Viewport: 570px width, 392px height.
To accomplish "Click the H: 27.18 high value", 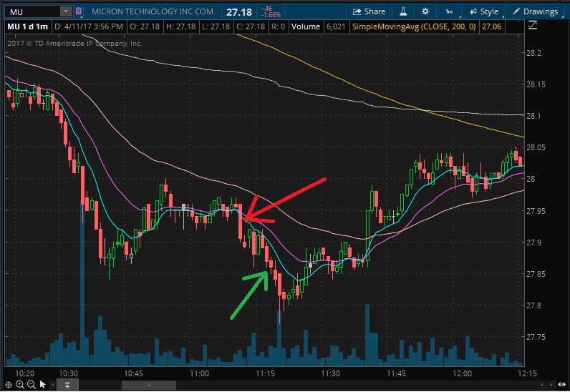I will click(x=180, y=26).
